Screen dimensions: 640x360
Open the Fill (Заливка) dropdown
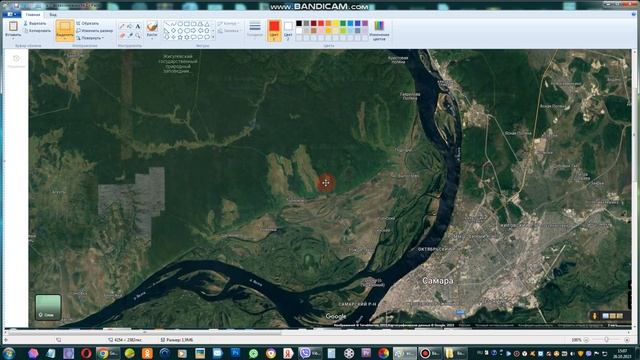pyautogui.click(x=229, y=31)
